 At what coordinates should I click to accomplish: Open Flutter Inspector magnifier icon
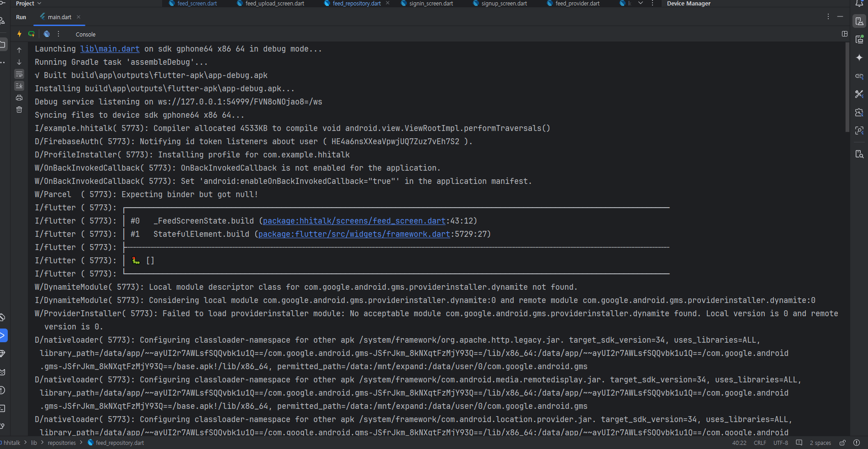click(x=859, y=131)
